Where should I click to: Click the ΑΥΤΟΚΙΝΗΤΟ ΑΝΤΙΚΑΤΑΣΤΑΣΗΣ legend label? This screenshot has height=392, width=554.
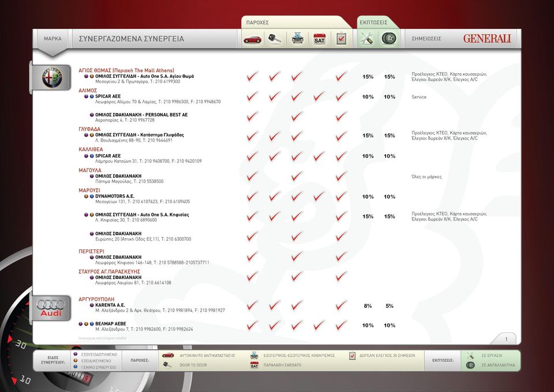click(x=207, y=356)
